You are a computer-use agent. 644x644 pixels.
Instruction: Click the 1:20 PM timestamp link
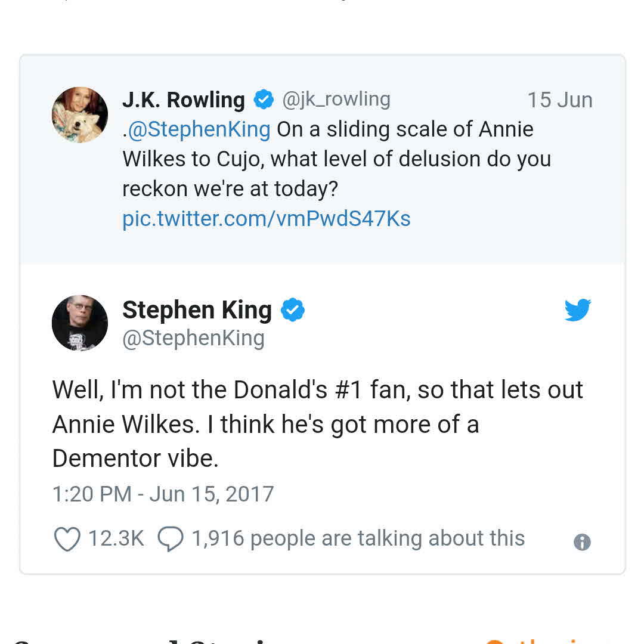pyautogui.click(x=162, y=494)
